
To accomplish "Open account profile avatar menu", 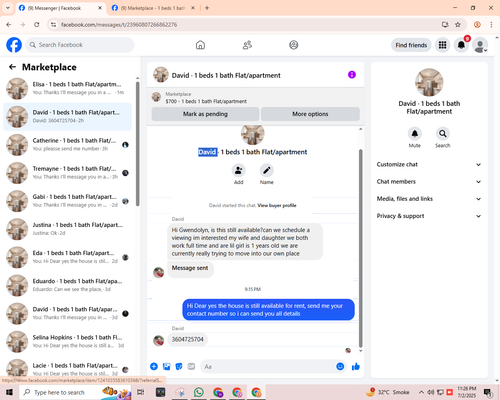I will point(480,45).
